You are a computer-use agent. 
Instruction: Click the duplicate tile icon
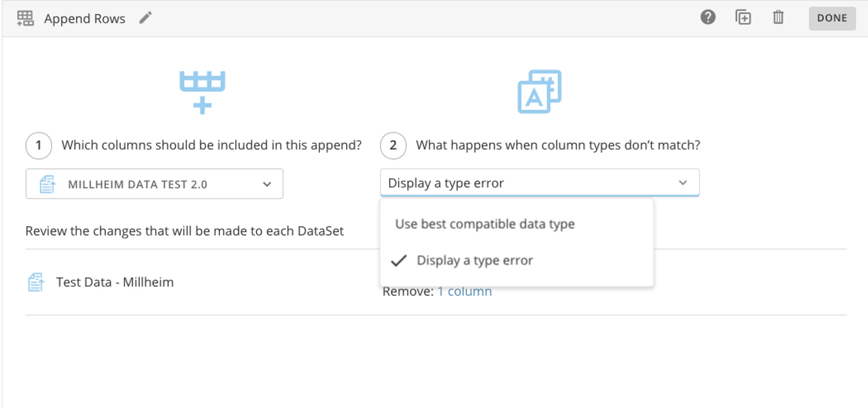click(743, 17)
